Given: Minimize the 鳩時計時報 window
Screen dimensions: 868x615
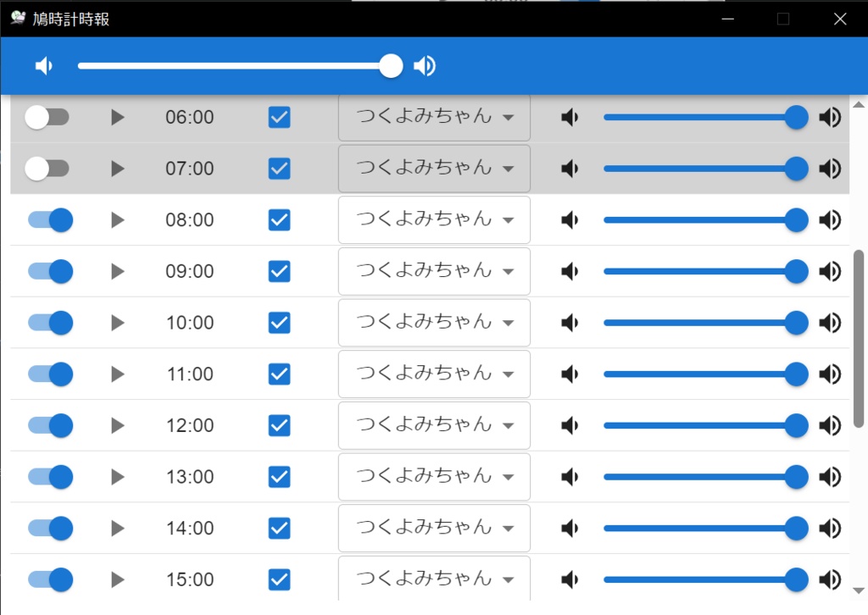Looking at the screenshot, I should point(728,19).
